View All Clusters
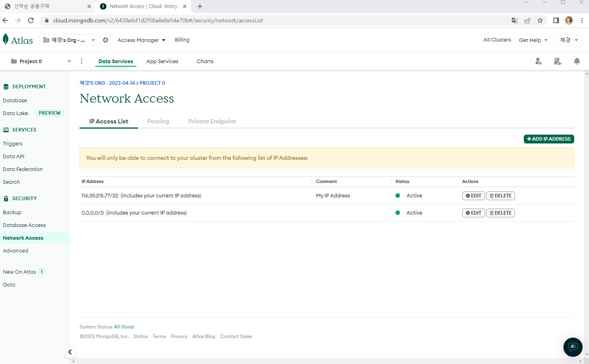The width and height of the screenshot is (589, 364). point(497,40)
